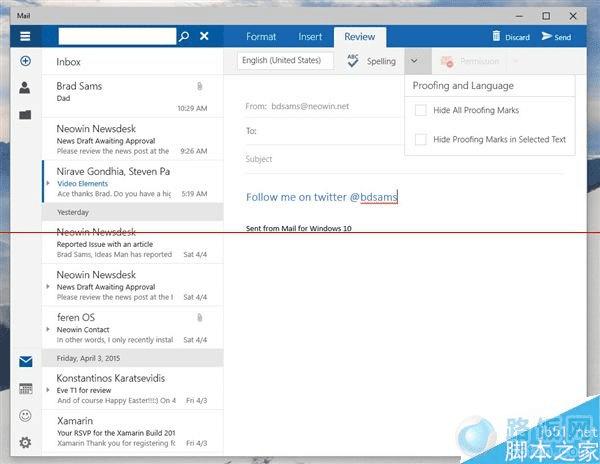
Task: Click into the Subject field
Action: pyautogui.click(x=404, y=159)
